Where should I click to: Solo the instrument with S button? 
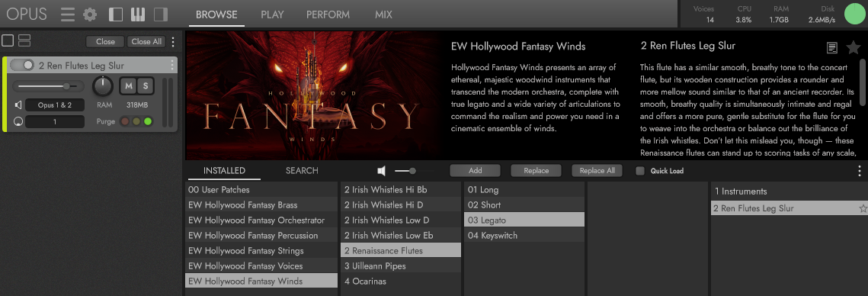tap(146, 86)
